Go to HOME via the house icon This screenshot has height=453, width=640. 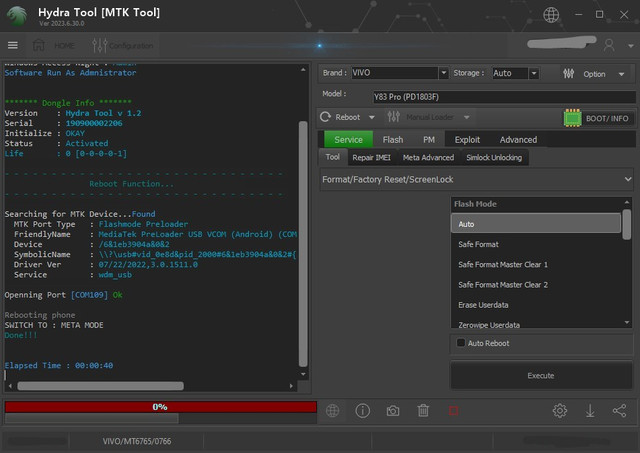[x=39, y=45]
